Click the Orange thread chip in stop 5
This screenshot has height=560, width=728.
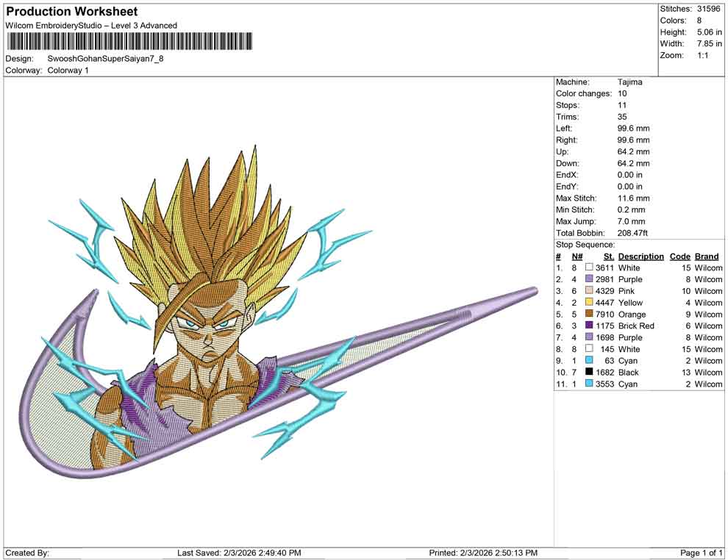point(588,314)
